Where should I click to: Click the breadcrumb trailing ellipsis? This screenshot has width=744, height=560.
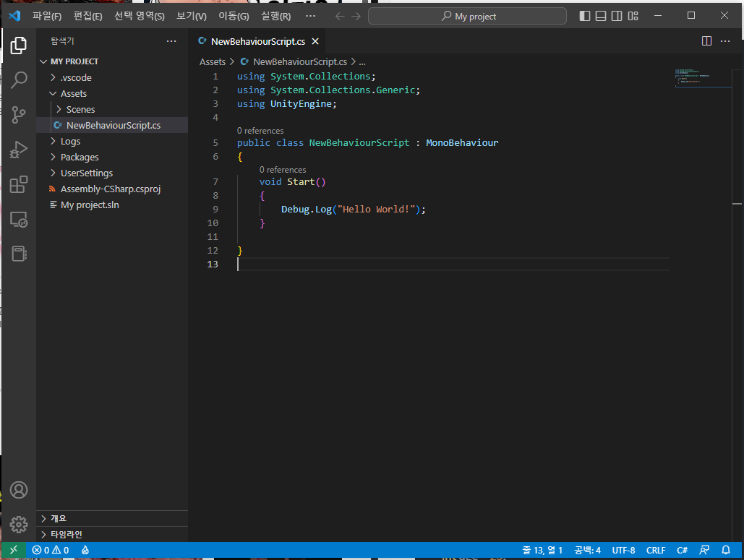(x=362, y=61)
